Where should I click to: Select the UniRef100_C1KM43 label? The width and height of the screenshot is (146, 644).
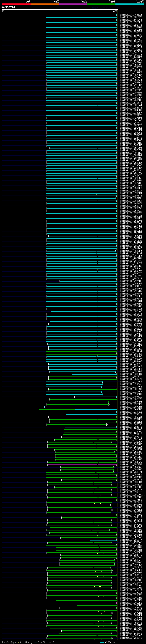131,387
